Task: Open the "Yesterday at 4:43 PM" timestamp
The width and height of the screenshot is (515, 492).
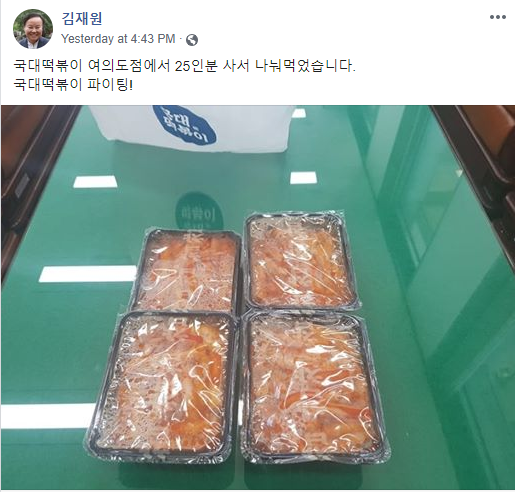Action: pos(118,39)
